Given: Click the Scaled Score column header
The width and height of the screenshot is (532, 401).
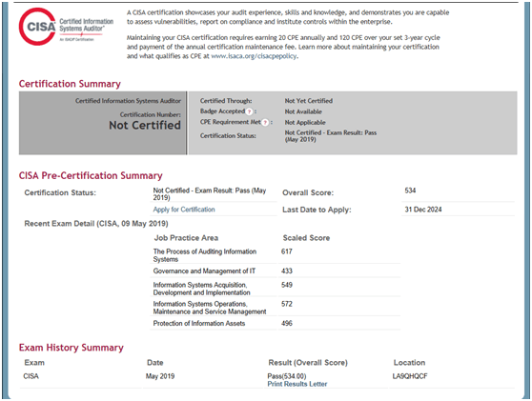Looking at the screenshot, I should click(x=306, y=238).
